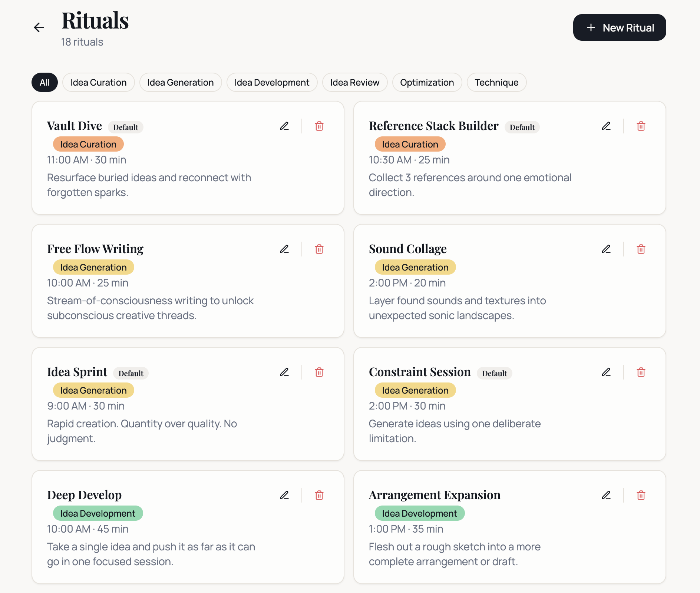Screen dimensions: 700x593
Task: Delete the Idea Sprint ritual
Action: point(319,372)
